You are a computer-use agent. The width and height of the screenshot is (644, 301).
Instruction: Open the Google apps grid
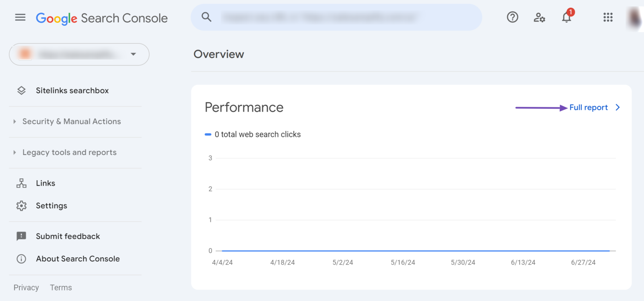coord(608,17)
